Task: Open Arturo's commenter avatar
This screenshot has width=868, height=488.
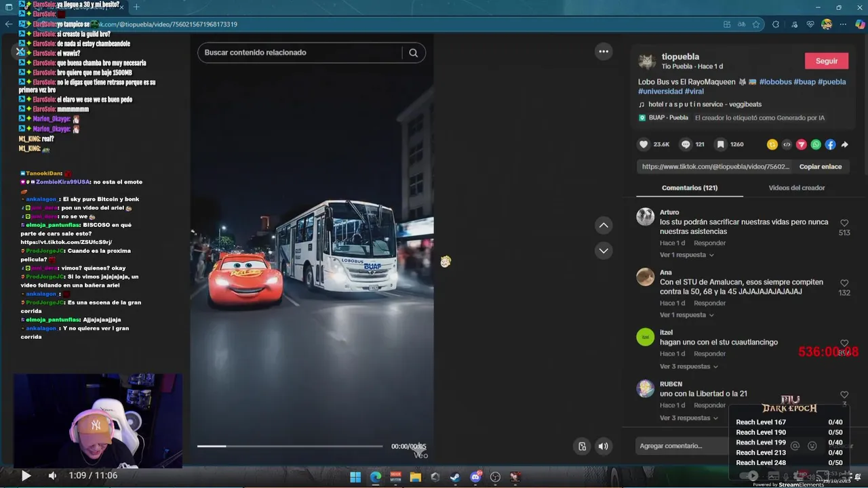Action: [x=645, y=217]
